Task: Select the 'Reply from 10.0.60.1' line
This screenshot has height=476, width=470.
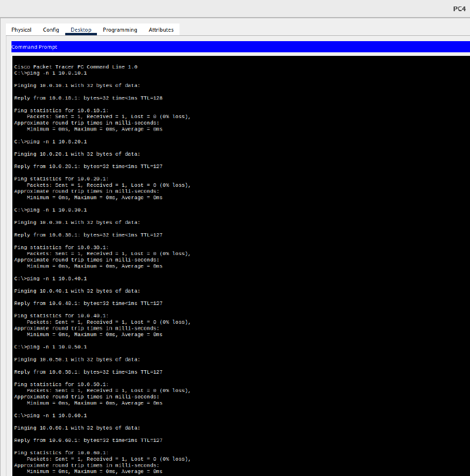Action: pos(88,440)
